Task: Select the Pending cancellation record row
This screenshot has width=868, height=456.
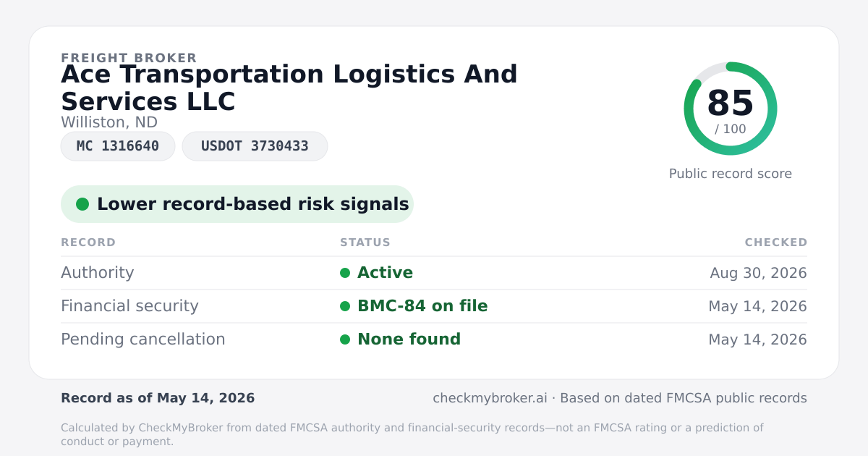Action: pyautogui.click(x=434, y=339)
